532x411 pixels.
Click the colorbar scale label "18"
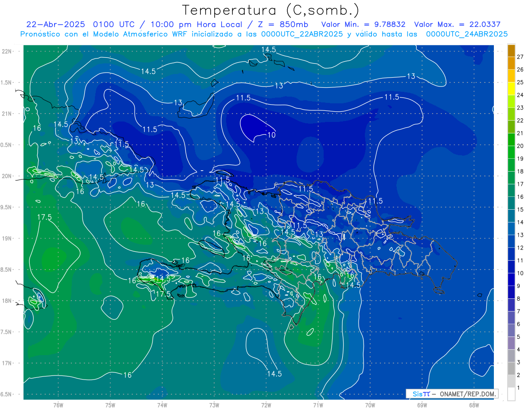pos(520,171)
